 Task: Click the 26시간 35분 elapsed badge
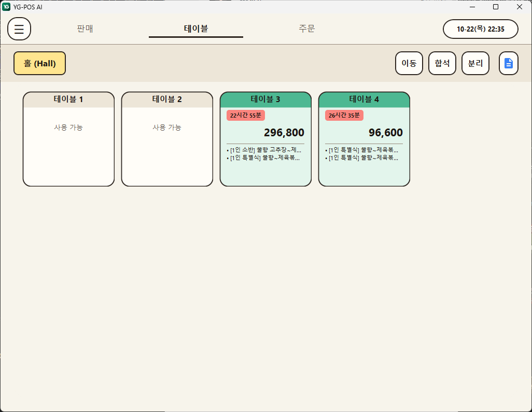point(344,115)
